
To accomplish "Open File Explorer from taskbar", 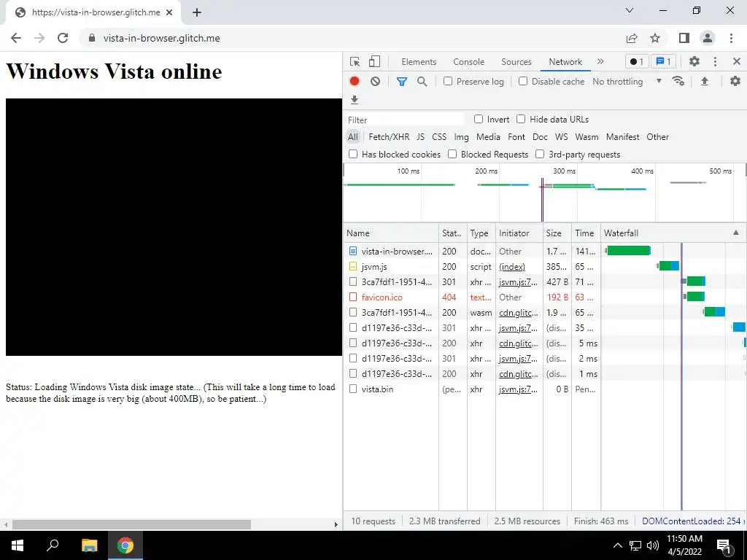I will (x=89, y=545).
